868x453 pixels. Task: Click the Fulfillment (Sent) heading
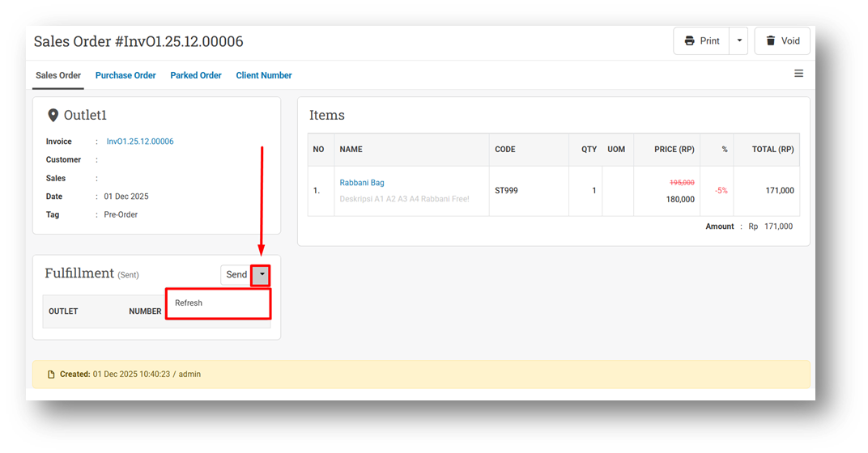[91, 273]
